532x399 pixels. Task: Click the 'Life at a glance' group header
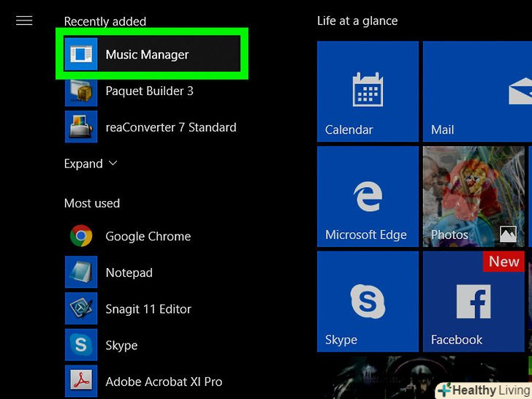[357, 21]
